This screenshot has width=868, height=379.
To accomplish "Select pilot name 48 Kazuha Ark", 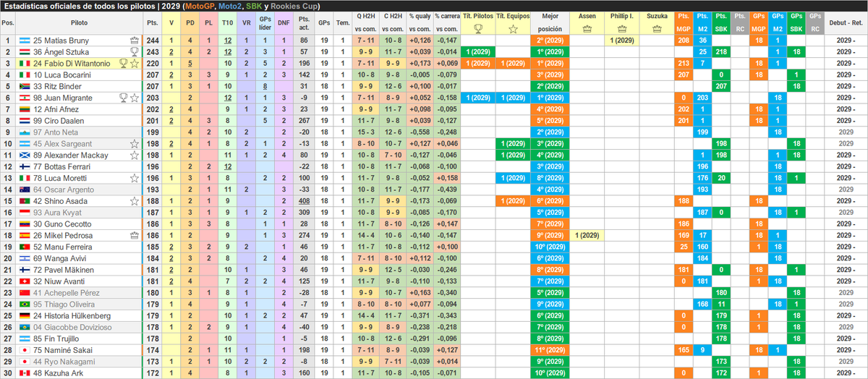I will point(59,372).
